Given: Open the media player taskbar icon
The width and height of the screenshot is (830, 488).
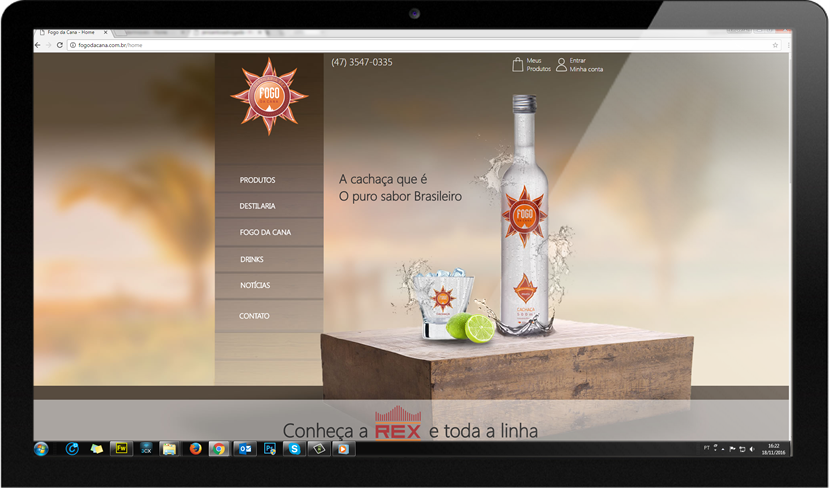Looking at the screenshot, I should click(343, 449).
